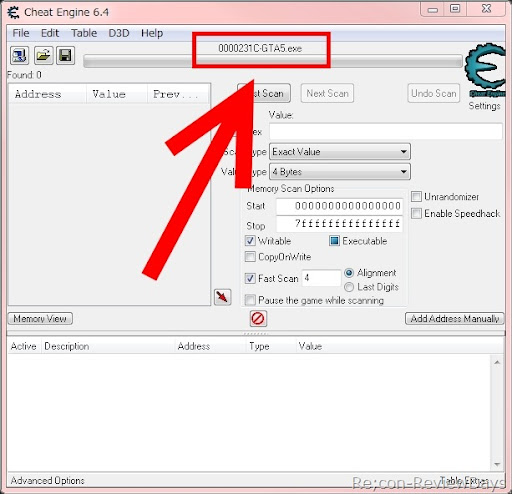This screenshot has width=512, height=494.
Task: Click the address list scrollbar up arrow
Action: tap(497, 362)
